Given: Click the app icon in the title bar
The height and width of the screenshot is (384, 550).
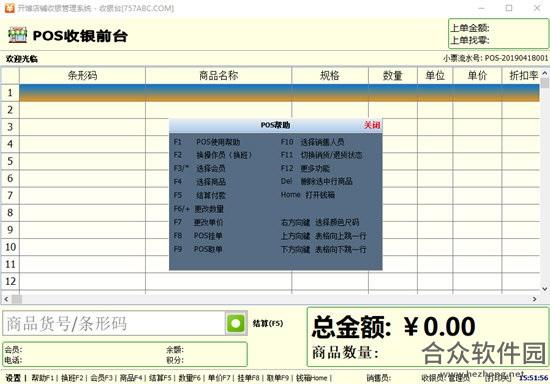Looking at the screenshot, I should (x=9, y=7).
